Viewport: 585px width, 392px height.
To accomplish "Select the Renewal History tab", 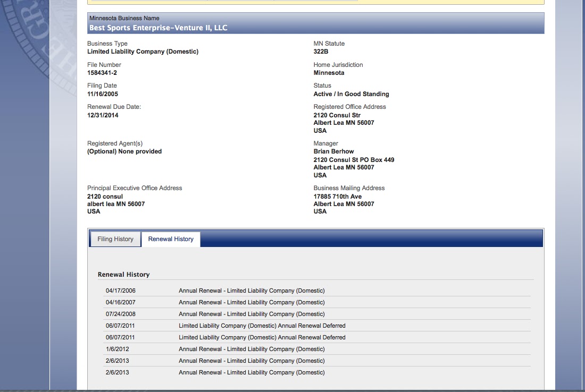I will pyautogui.click(x=171, y=239).
